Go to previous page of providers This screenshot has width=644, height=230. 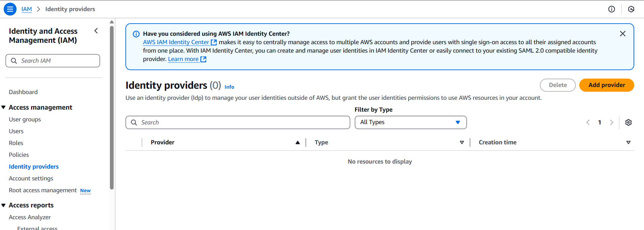coord(588,122)
